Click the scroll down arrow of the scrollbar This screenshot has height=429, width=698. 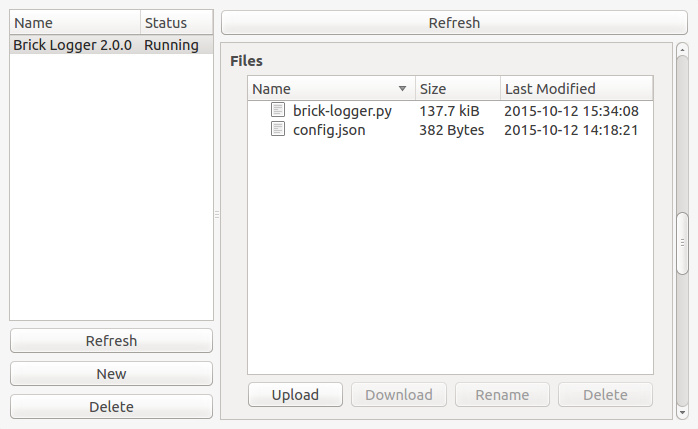pos(682,413)
